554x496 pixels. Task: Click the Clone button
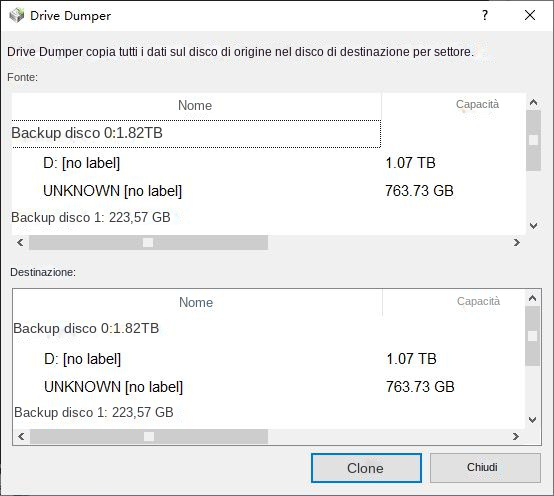(366, 468)
